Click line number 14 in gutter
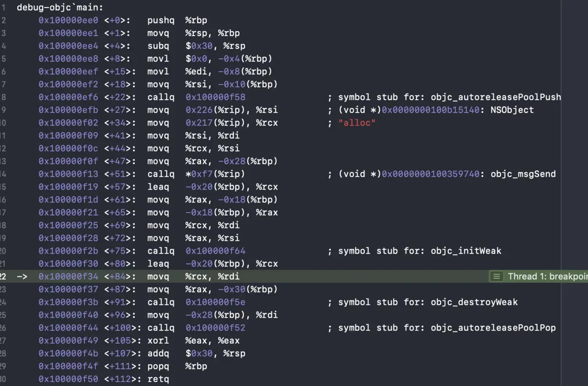Viewport: 588px width, 386px height. coord(3,174)
